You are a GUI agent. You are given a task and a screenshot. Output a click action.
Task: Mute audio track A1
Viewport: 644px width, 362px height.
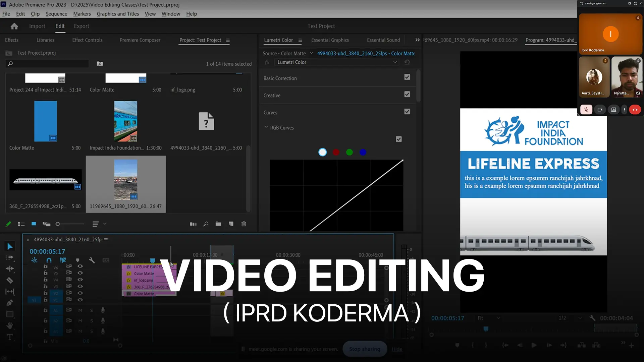coord(80,311)
